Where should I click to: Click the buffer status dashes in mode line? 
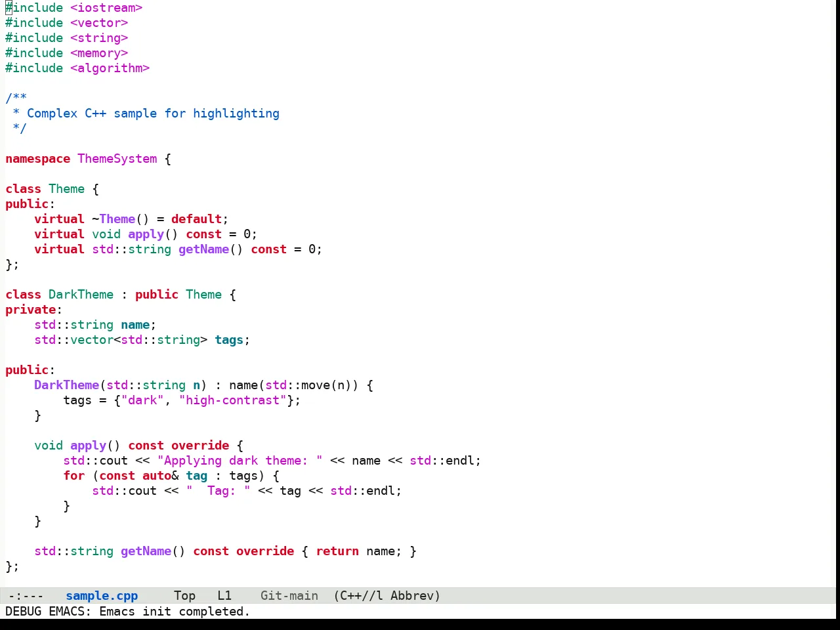(26, 596)
